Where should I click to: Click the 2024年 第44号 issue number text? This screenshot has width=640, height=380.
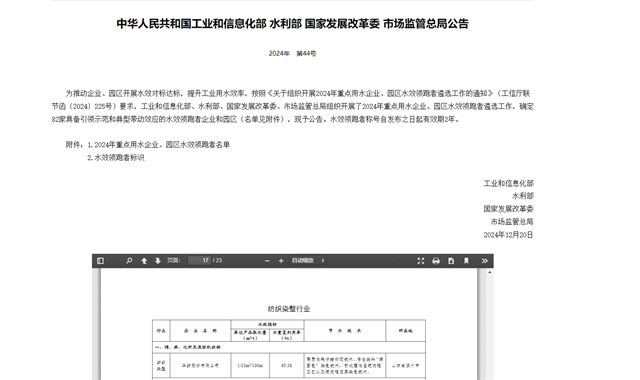pyautogui.click(x=292, y=53)
